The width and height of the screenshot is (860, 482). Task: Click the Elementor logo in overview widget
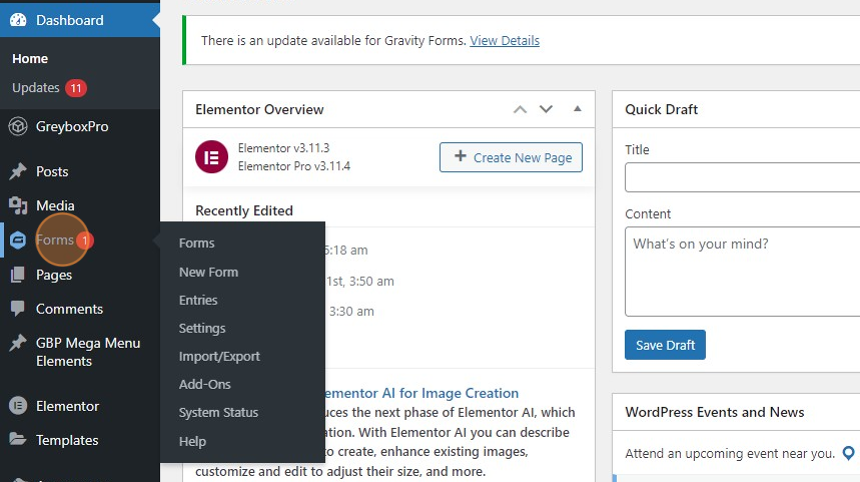click(212, 157)
